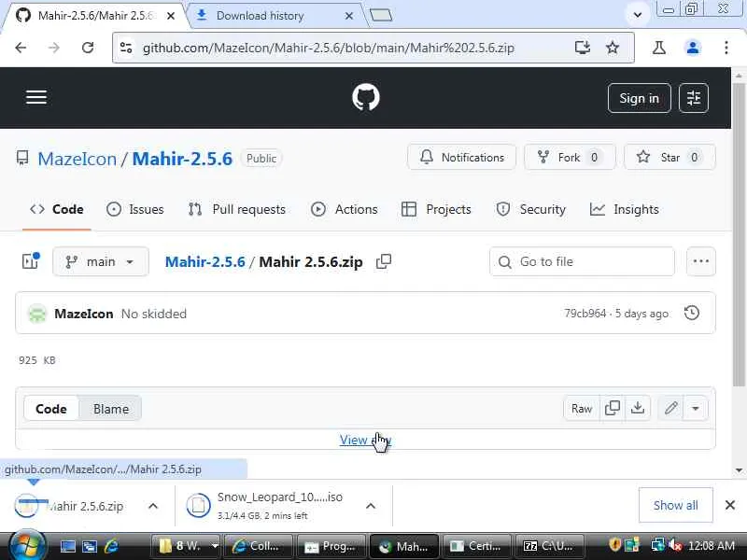Click the Raw button

click(581, 408)
